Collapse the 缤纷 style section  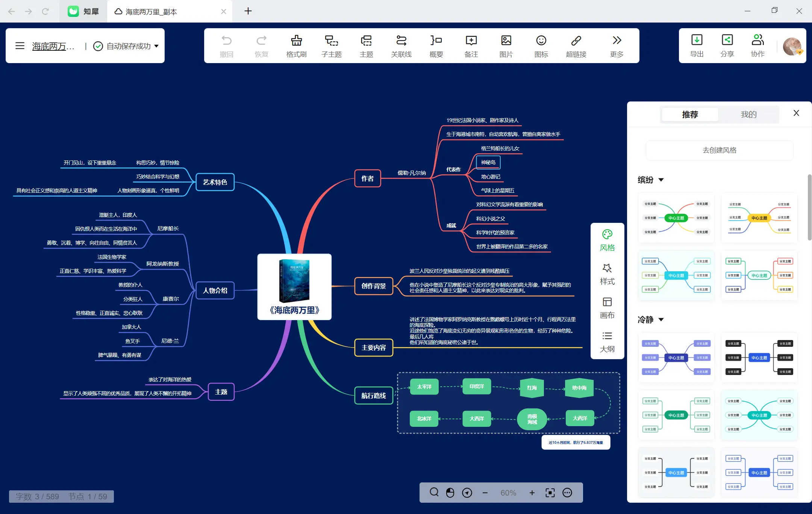point(661,180)
